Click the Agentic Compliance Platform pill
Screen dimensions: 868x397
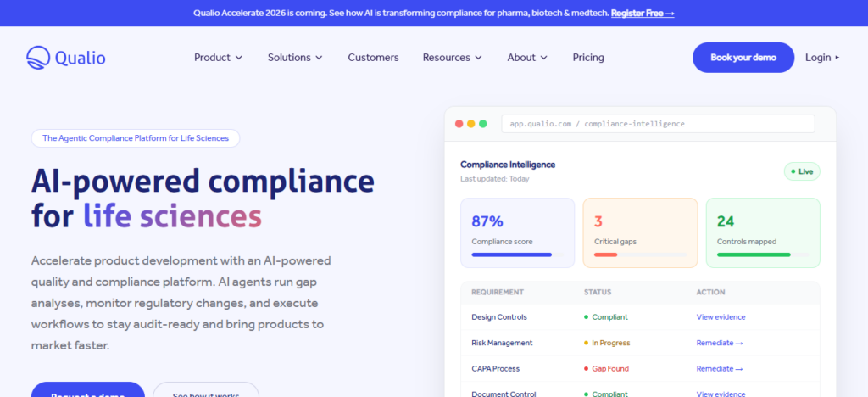coord(136,138)
